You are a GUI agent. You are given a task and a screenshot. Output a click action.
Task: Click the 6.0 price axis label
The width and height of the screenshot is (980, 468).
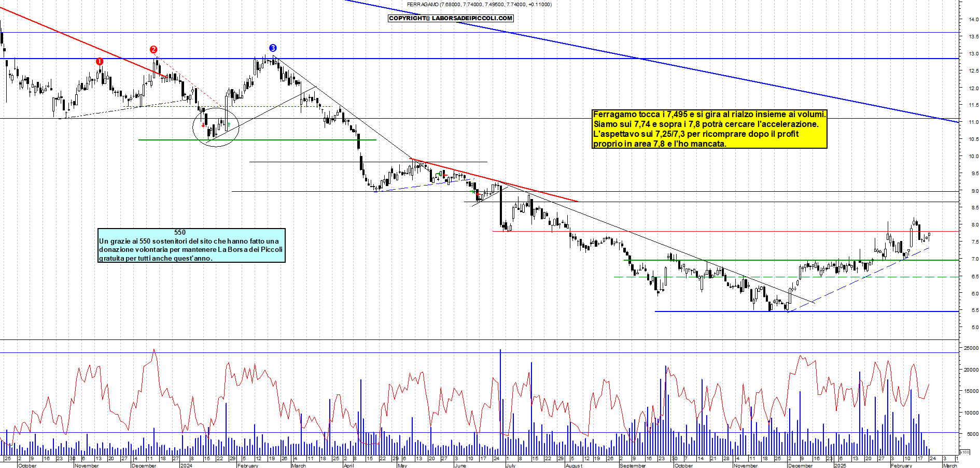975,293
